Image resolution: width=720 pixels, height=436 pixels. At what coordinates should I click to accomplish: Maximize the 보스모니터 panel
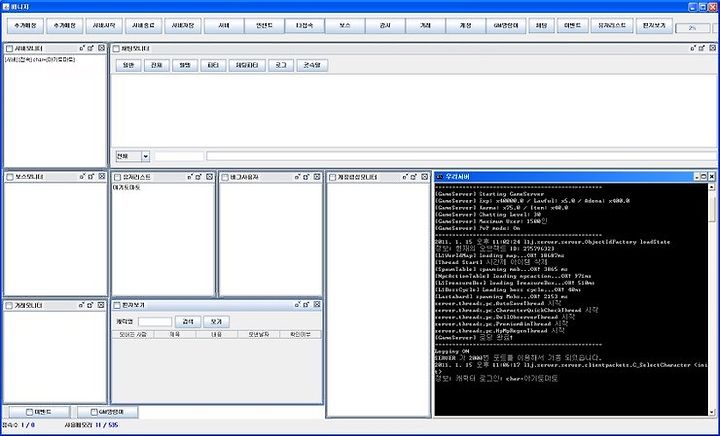click(91, 176)
